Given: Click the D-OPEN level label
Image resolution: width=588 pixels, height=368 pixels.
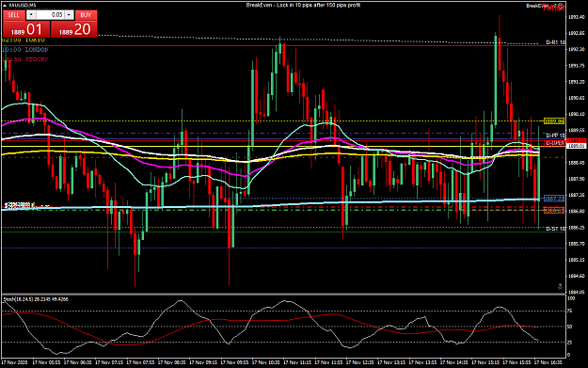Looking at the screenshot, I should (x=555, y=143).
